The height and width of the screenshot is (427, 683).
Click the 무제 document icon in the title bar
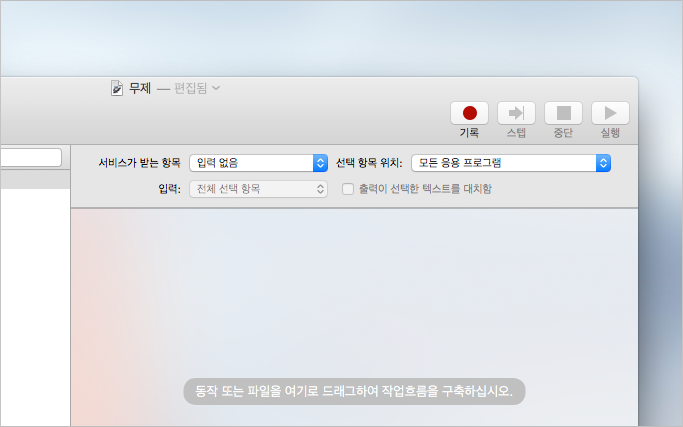click(116, 88)
